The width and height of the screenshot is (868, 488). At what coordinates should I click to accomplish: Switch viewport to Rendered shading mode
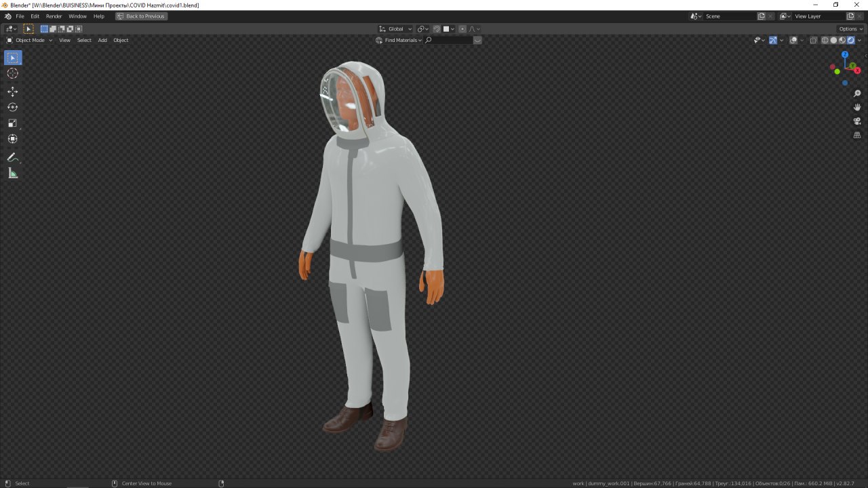852,40
